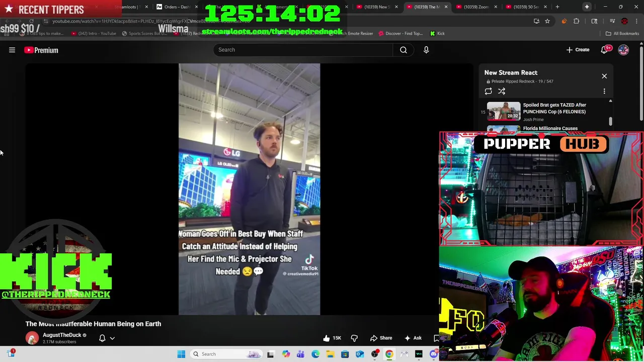
Task: Open All Bookmarks folder
Action: (x=622, y=33)
